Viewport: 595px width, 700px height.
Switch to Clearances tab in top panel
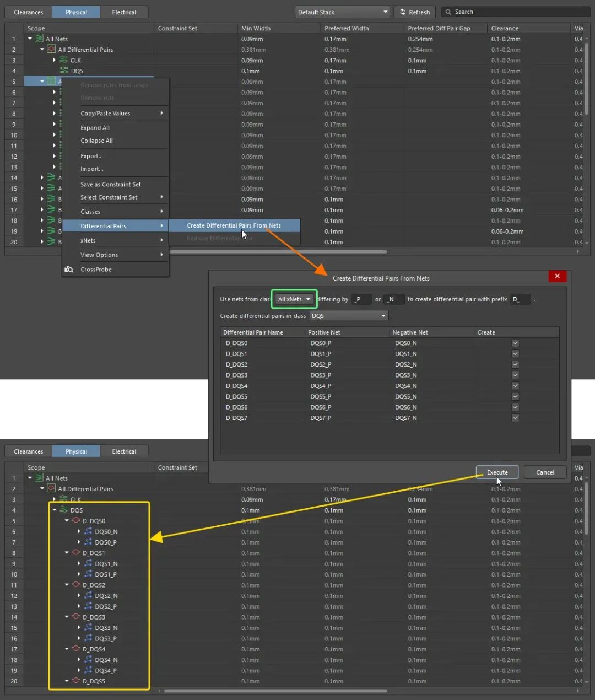[29, 12]
